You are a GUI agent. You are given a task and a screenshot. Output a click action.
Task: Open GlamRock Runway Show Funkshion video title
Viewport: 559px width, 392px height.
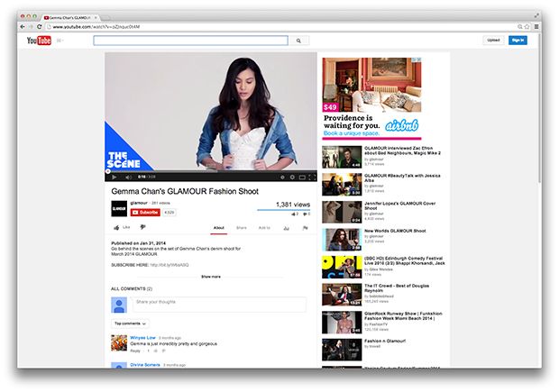coord(403,315)
